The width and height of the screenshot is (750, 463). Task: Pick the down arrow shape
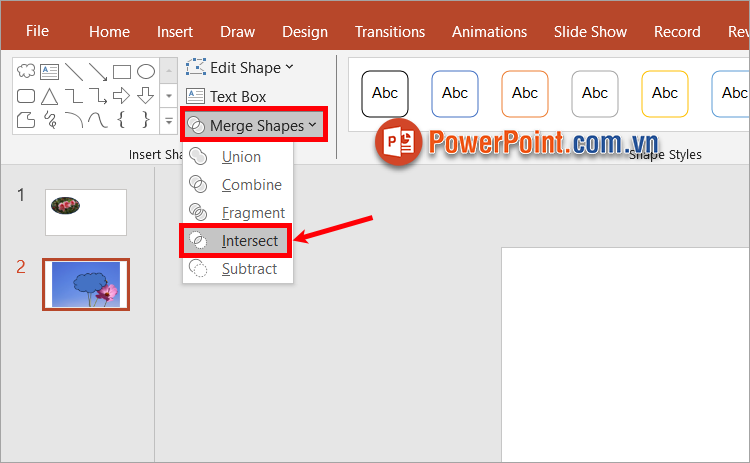click(146, 97)
